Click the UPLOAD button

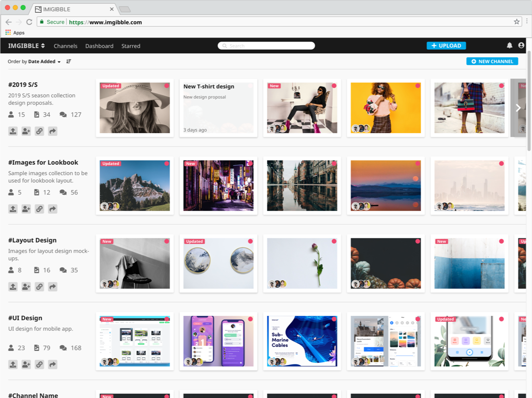point(446,45)
